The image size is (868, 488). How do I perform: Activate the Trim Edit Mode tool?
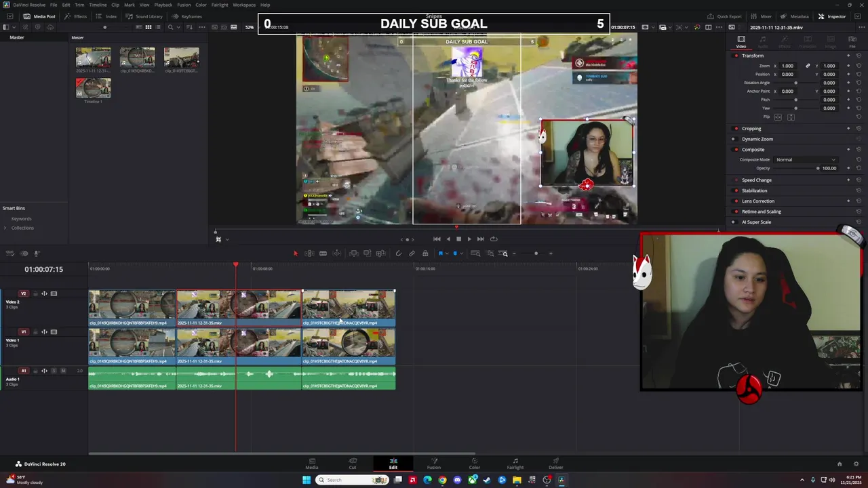point(309,253)
